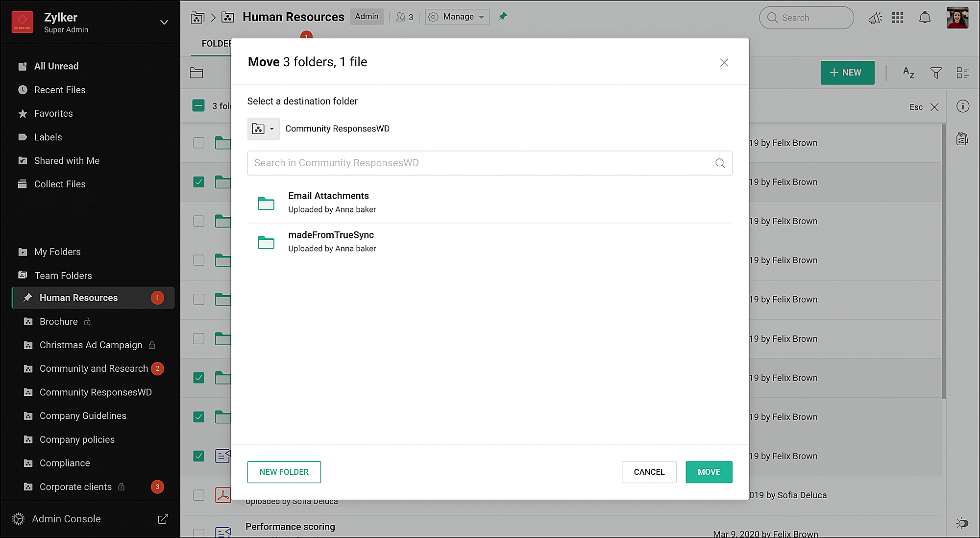Open the notifications bell
The image size is (980, 538).
coord(925,18)
